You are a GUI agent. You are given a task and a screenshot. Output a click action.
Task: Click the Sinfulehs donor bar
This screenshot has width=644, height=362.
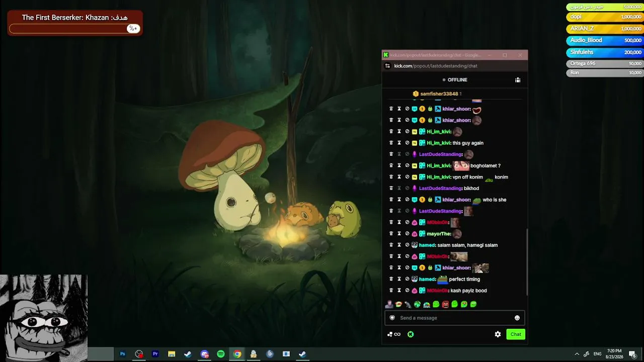pos(605,52)
